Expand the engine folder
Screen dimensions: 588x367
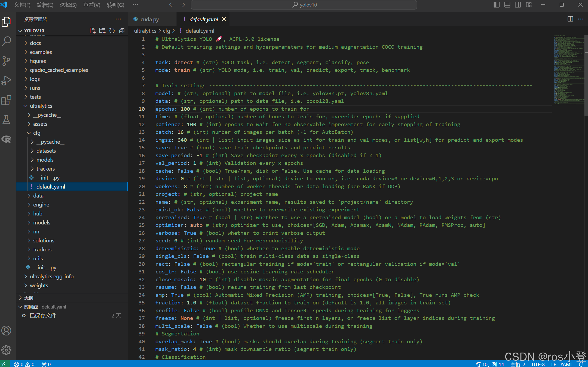[72, 205]
